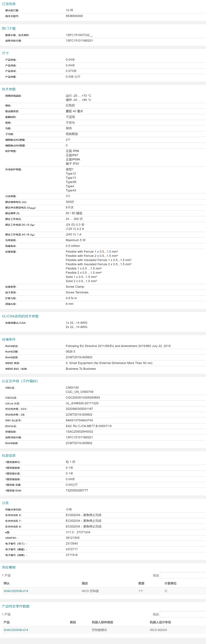This screenshot has height=644, width=206.
Task: Select the 订货信息 section heading
Action: (9, 4)
